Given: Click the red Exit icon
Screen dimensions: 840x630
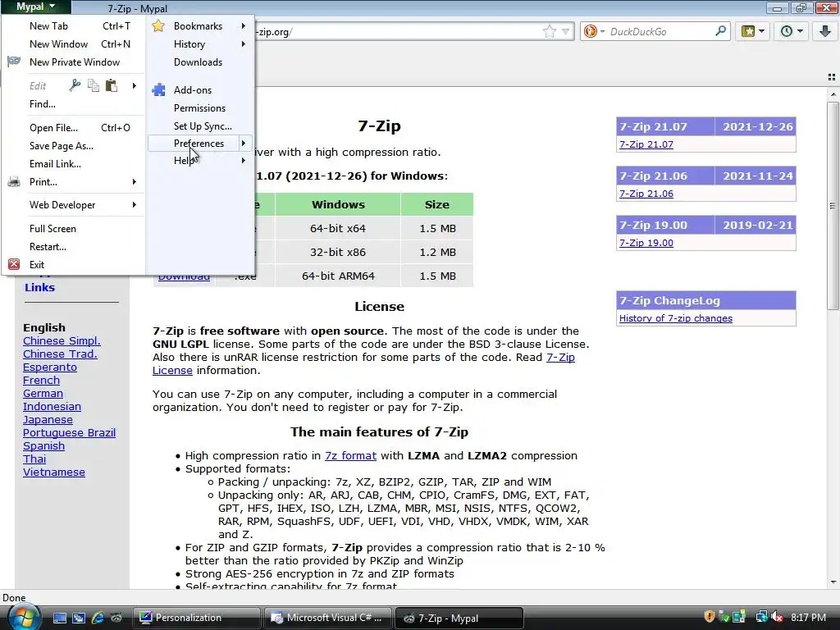Looking at the screenshot, I should (14, 265).
